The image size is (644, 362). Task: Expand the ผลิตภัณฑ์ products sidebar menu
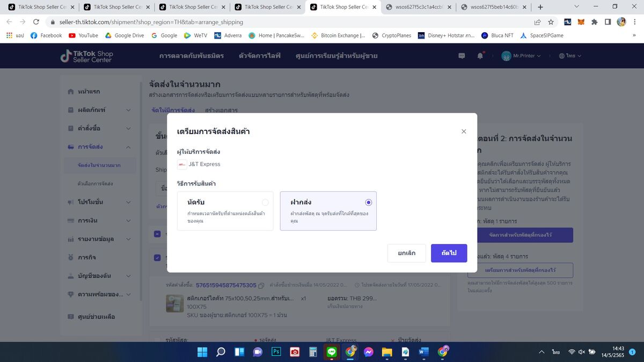[100, 110]
